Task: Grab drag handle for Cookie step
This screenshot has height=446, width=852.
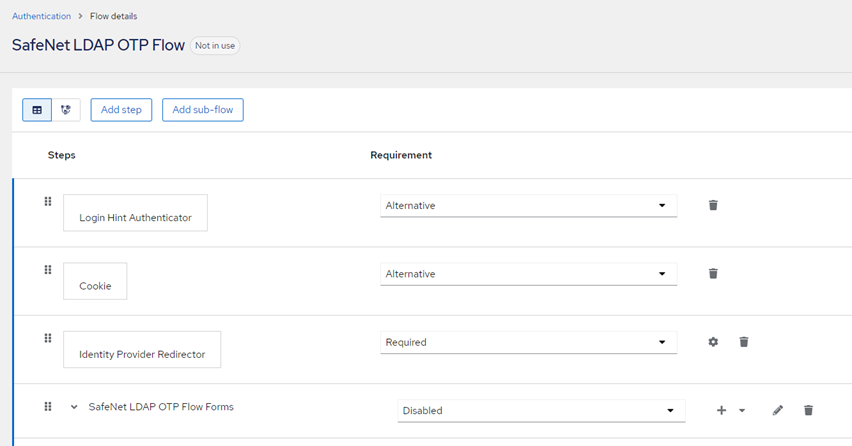Action: pos(48,270)
